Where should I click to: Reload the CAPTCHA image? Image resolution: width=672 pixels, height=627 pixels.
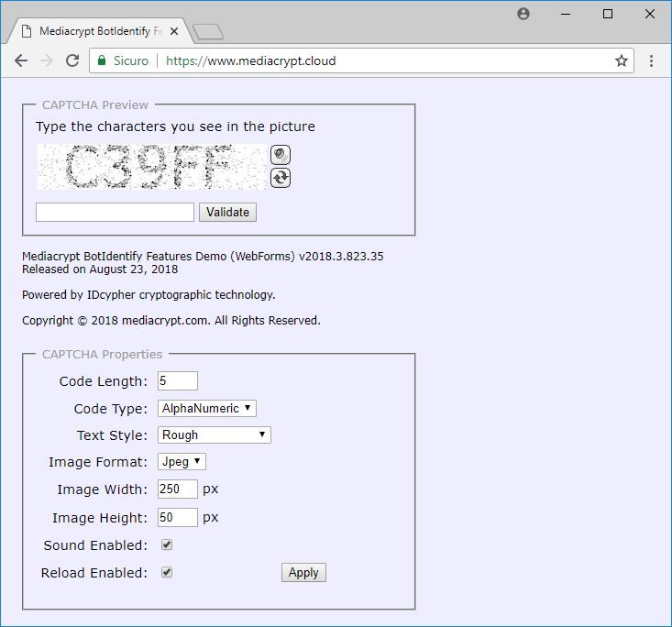tap(281, 177)
